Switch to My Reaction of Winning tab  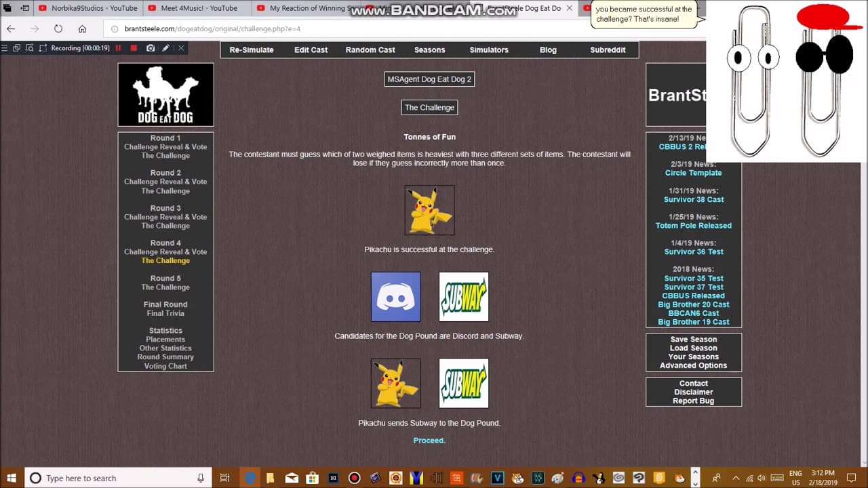306,8
